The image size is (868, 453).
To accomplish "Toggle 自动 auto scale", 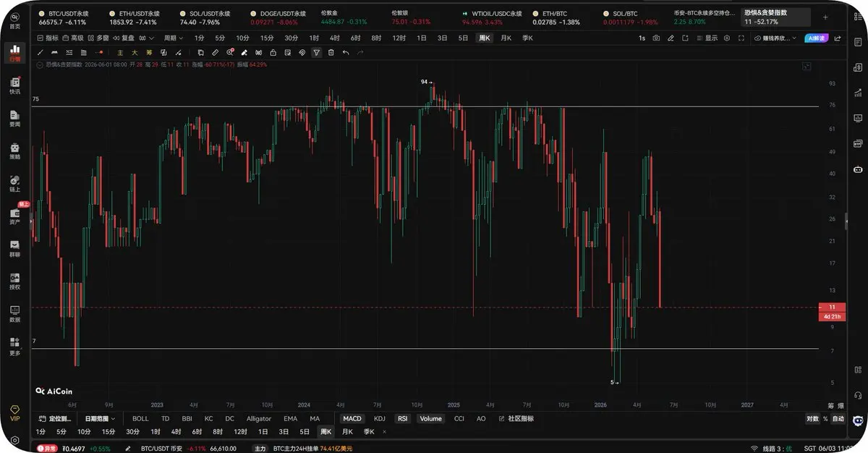I will click(838, 418).
